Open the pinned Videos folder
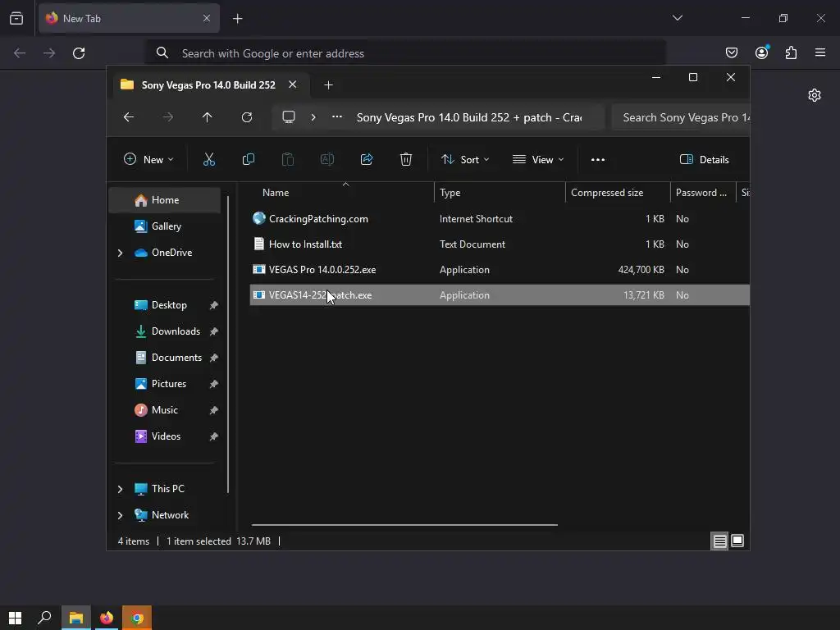The height and width of the screenshot is (630, 840). coord(165,436)
